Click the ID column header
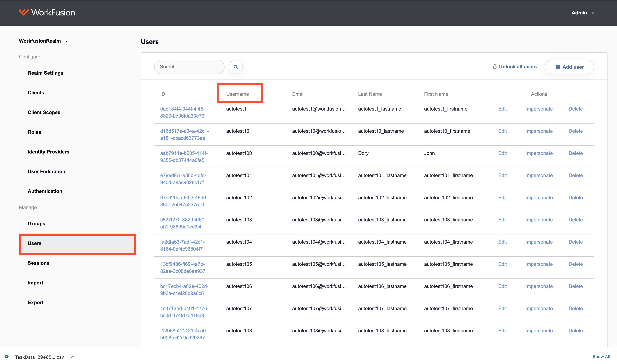Image resolution: width=617 pixels, height=364 pixels. pyautogui.click(x=163, y=94)
